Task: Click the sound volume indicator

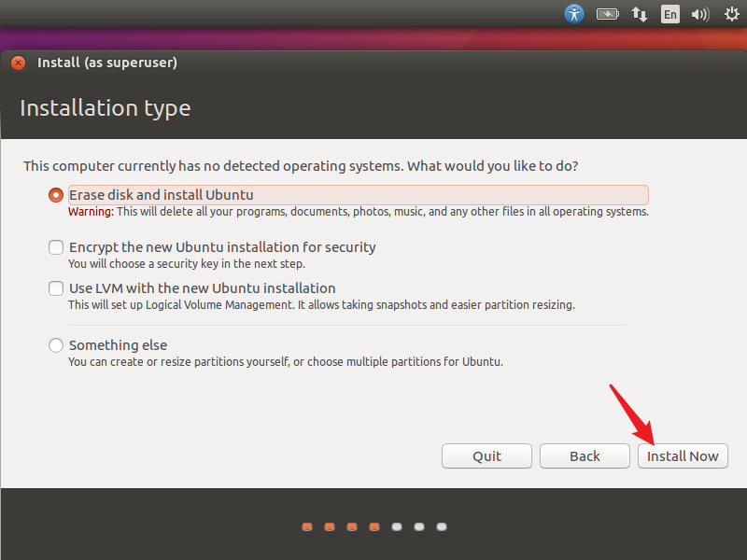Action: click(700, 14)
